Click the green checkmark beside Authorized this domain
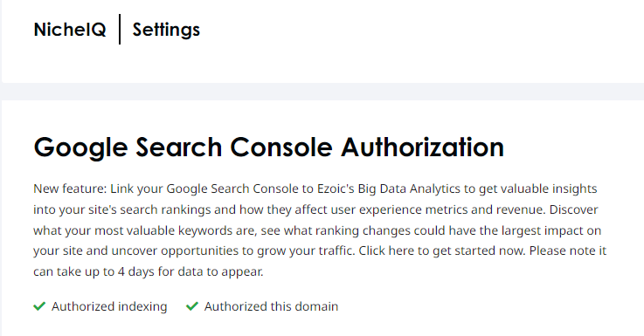The width and height of the screenshot is (644, 336). 192,306
